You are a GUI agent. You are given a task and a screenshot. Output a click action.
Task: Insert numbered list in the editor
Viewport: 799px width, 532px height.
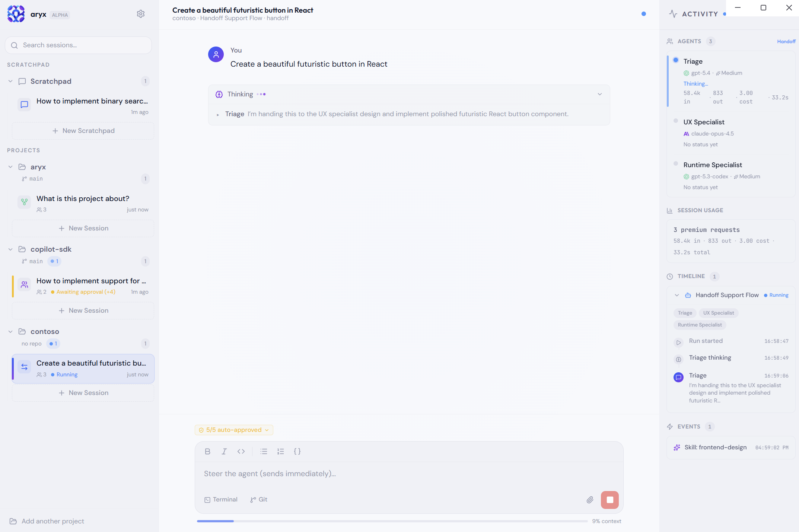[281, 451]
